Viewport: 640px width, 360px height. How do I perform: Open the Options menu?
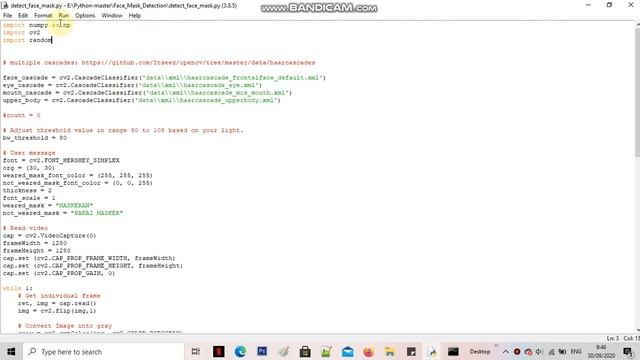85,16
